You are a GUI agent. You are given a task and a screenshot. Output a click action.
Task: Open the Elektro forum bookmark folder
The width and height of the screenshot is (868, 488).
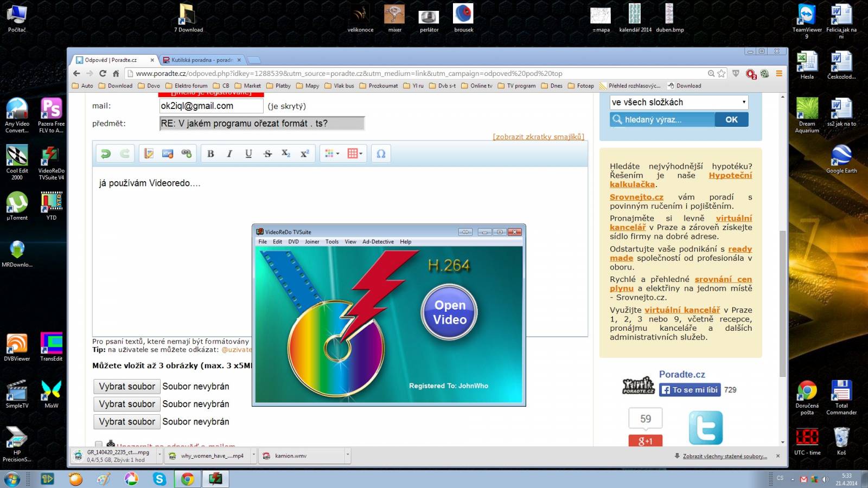tap(187, 86)
